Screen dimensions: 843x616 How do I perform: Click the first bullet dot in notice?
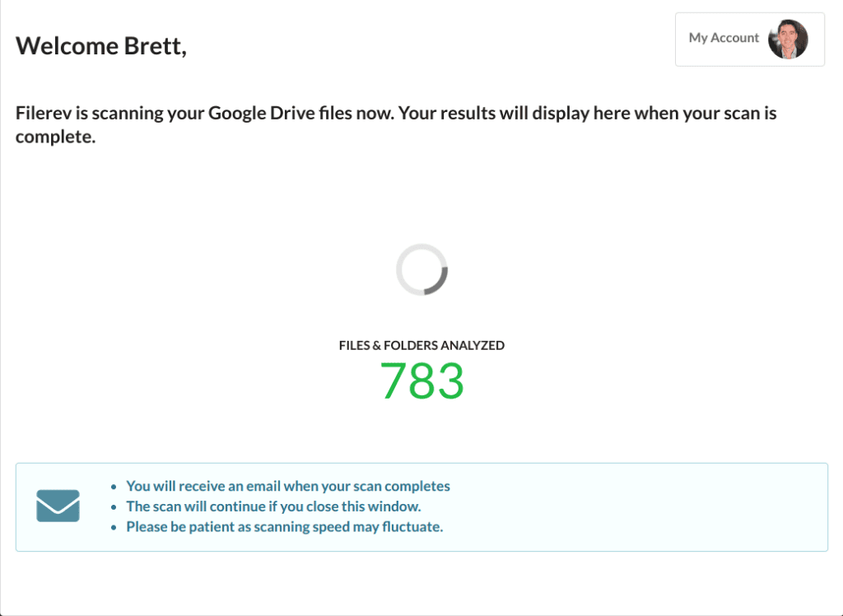point(114,487)
